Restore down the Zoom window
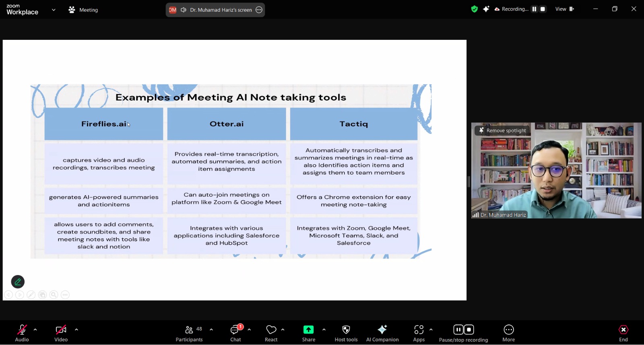Screen dimensions: 644x345 pos(615,9)
